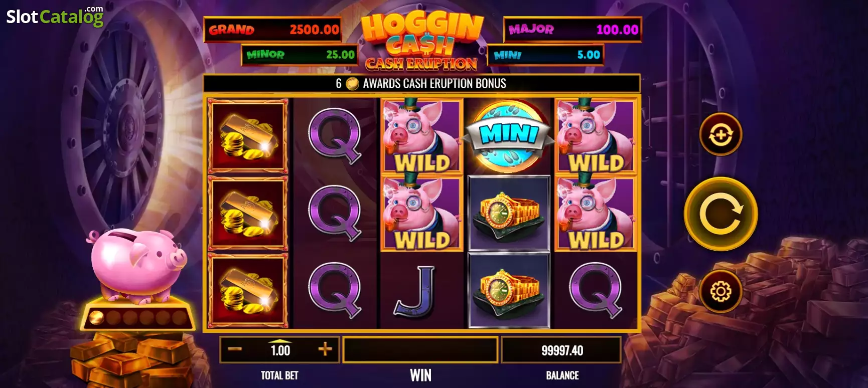Open the autoplay options button
868x388 pixels.
tap(721, 134)
